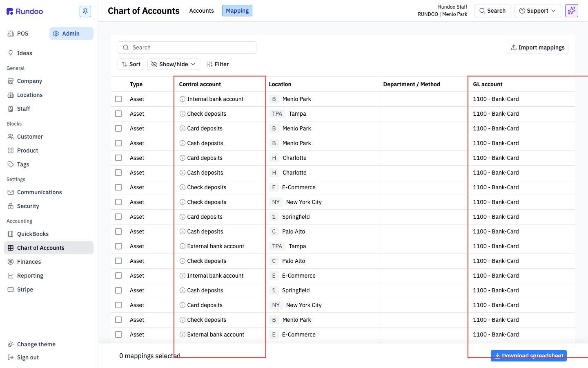Check the Card deposits Menlo Park row
The height and width of the screenshot is (368, 588).
(x=118, y=128)
